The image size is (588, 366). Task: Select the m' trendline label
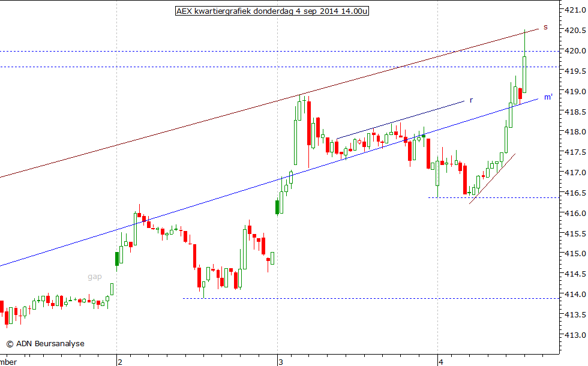[x=548, y=97]
